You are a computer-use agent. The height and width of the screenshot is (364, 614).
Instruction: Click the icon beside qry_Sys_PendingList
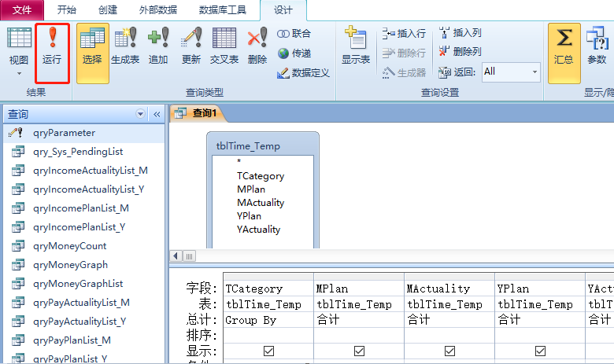point(18,151)
